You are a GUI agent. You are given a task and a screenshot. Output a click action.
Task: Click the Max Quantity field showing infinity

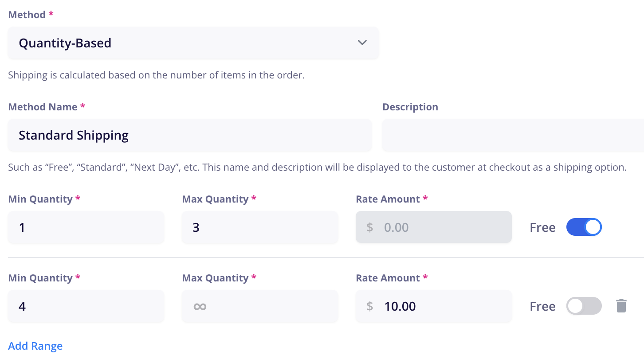260,306
